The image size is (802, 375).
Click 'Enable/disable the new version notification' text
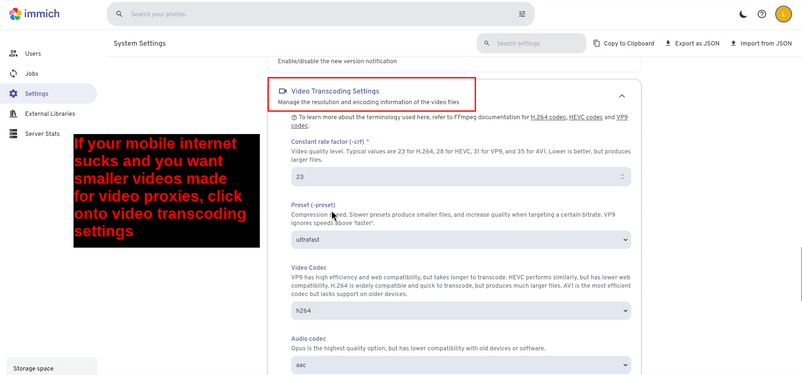click(x=337, y=61)
